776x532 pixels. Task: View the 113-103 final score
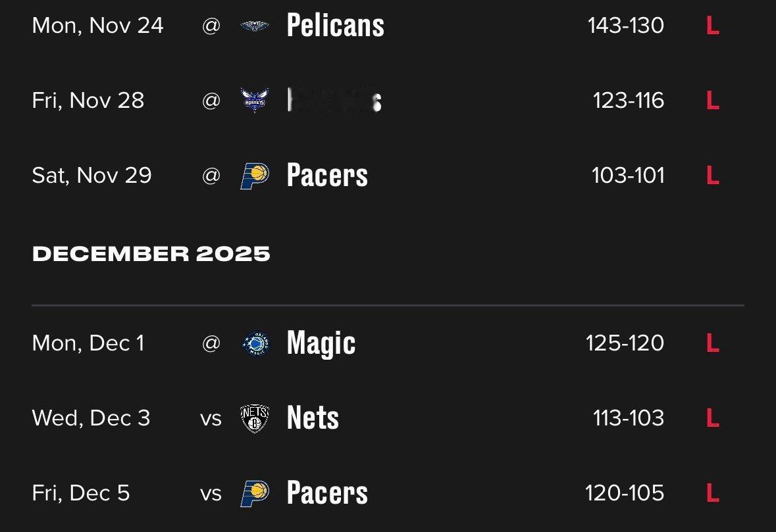[x=628, y=418]
